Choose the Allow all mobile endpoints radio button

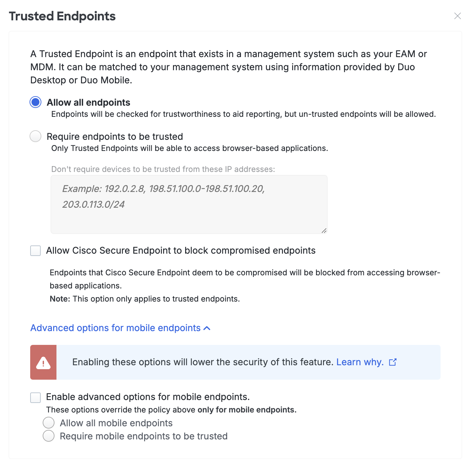[49, 423]
